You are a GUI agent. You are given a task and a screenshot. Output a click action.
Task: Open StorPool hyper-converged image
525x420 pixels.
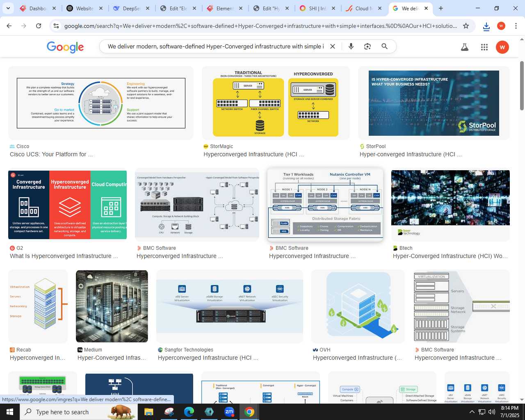coord(434,103)
